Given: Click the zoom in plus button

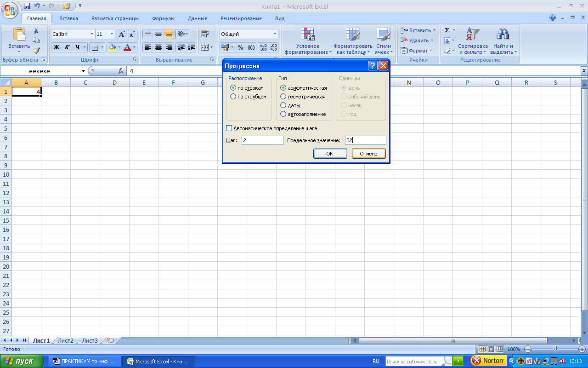Looking at the screenshot, I should point(582,349).
